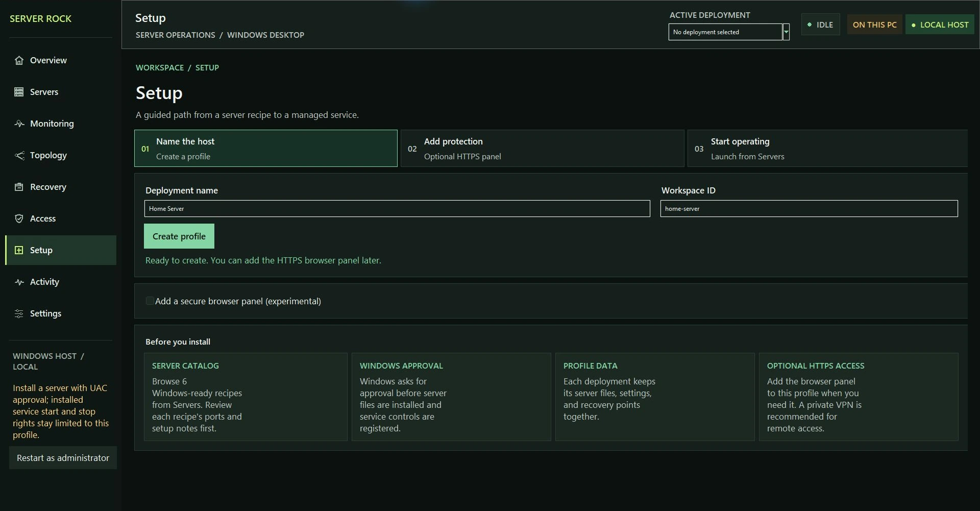
Task: Open the Activity waveform icon
Action: [19, 282]
